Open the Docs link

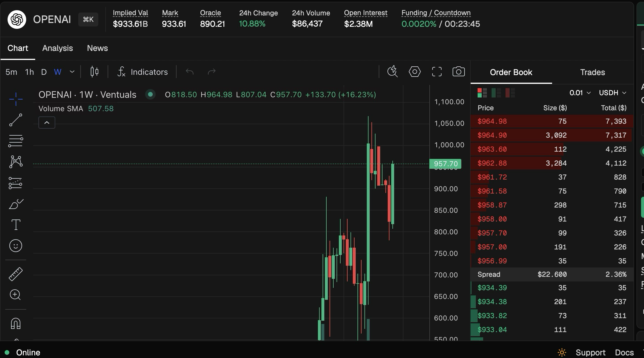(x=624, y=352)
